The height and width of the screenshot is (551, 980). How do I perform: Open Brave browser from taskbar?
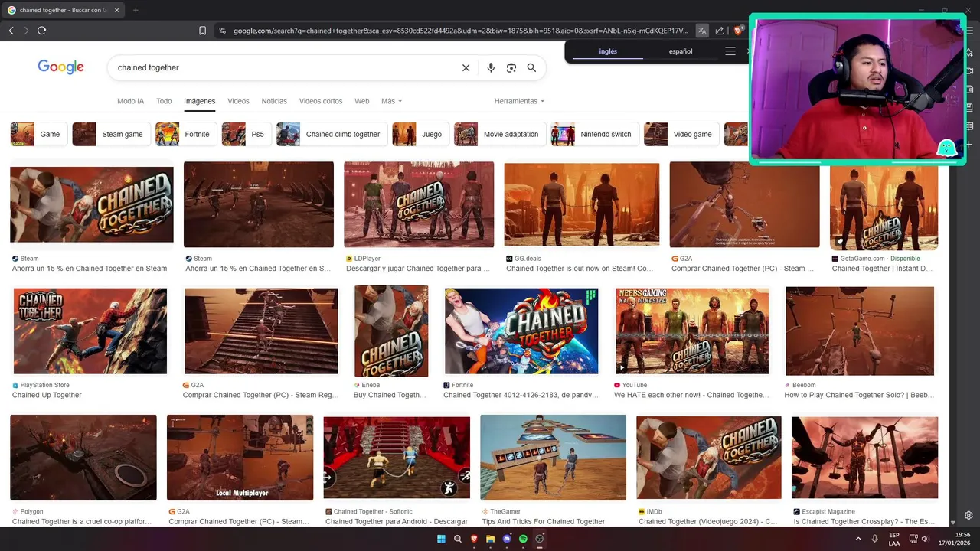[x=474, y=539]
